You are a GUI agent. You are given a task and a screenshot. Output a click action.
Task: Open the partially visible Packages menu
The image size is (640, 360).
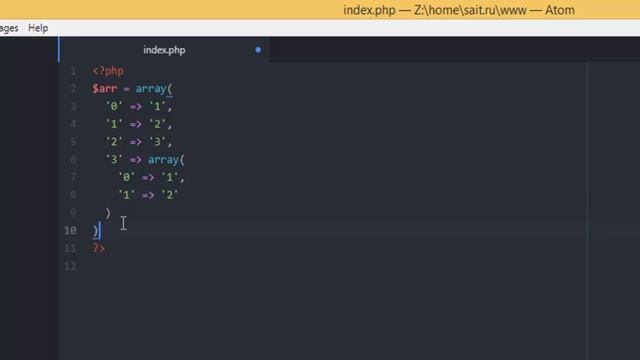(x=9, y=28)
